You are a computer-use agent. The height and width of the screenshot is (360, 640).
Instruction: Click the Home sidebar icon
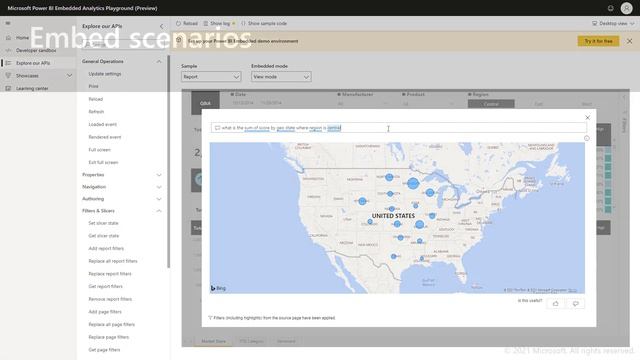click(8, 38)
